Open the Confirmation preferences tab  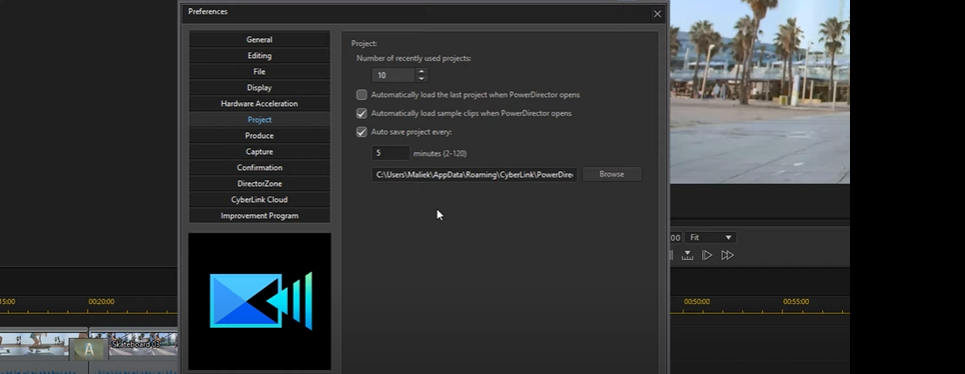click(259, 167)
